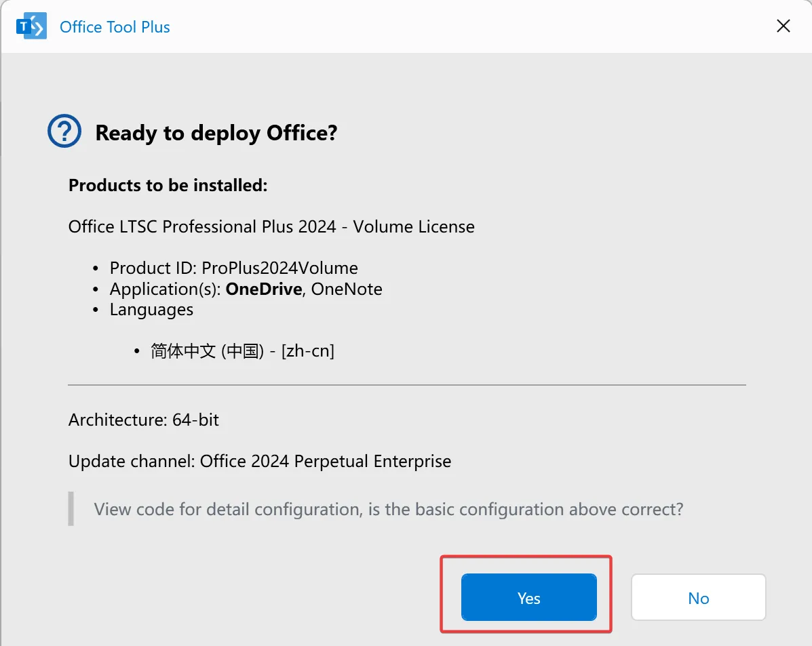The height and width of the screenshot is (646, 812).
Task: Select the configuration confirmation prompt text
Action: click(x=387, y=509)
